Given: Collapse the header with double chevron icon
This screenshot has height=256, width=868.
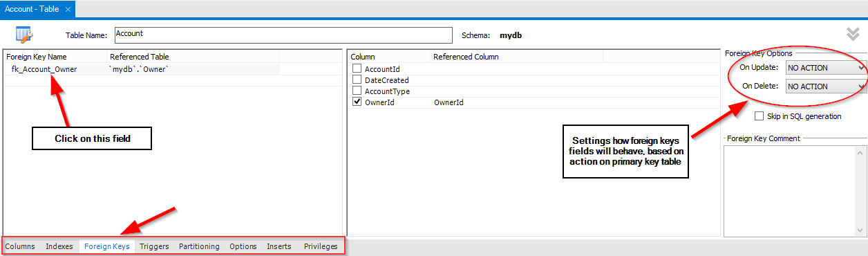Looking at the screenshot, I should (x=852, y=35).
